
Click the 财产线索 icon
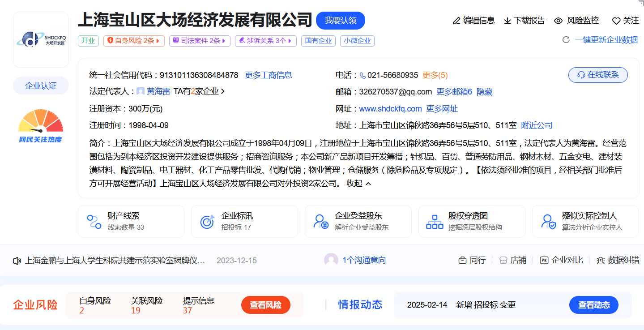point(94,222)
